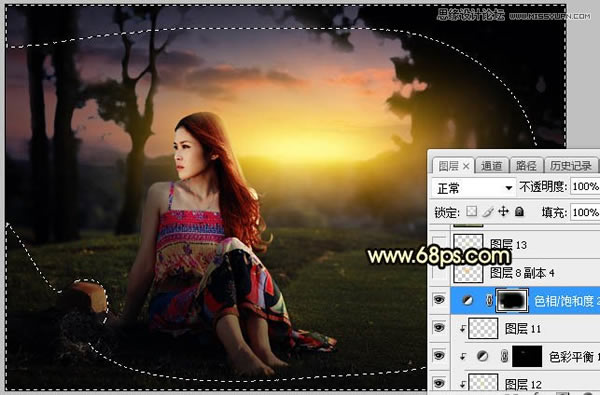Enable lock image pixels brush icon

488,212
